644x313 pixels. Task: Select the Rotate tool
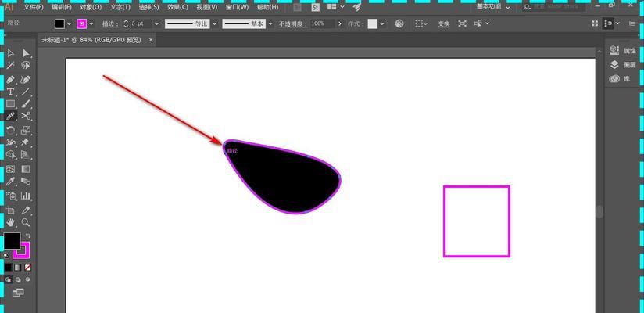[x=11, y=131]
